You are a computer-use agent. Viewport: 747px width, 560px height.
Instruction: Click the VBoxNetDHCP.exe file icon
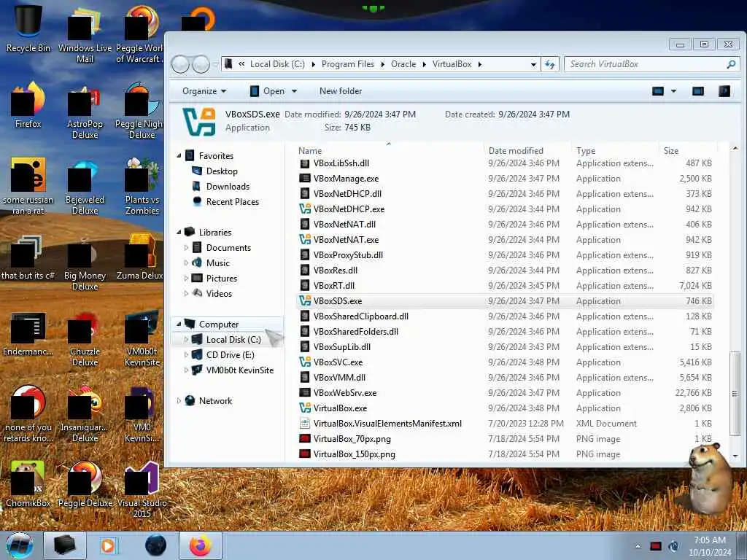[x=305, y=209]
